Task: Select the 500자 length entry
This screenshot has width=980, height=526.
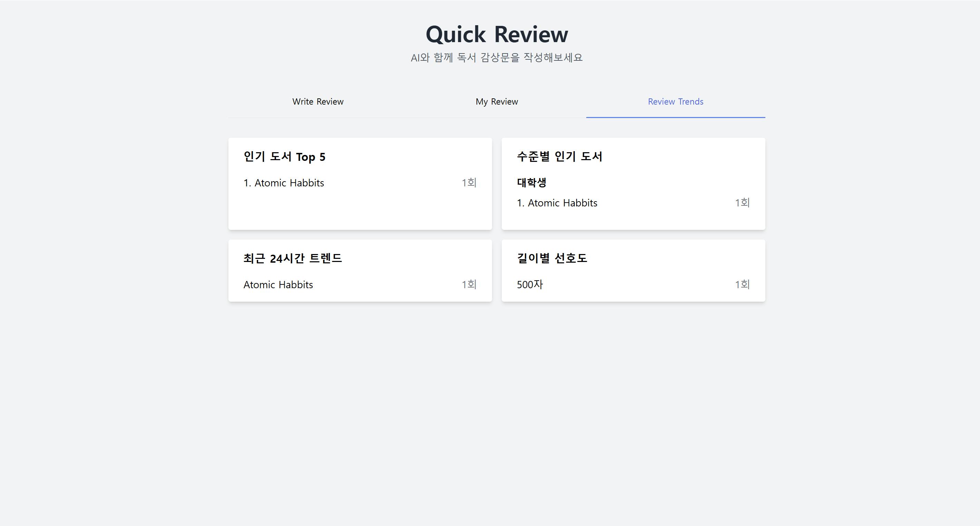Action: pos(530,284)
